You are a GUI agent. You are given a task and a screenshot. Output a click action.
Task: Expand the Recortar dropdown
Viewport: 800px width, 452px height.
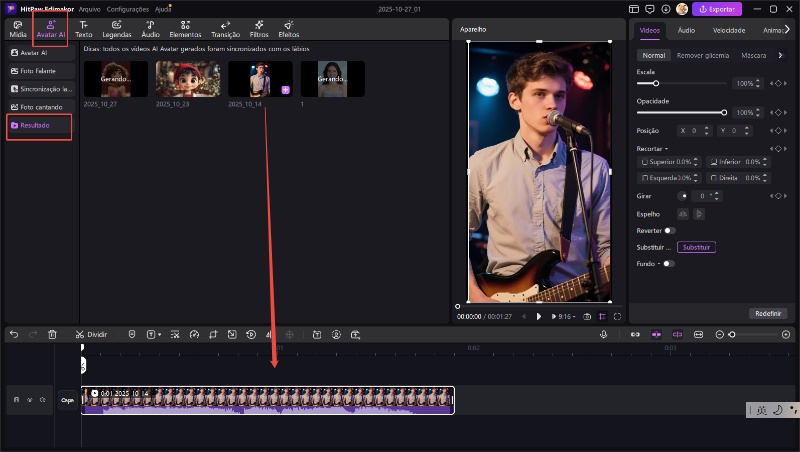coord(652,148)
